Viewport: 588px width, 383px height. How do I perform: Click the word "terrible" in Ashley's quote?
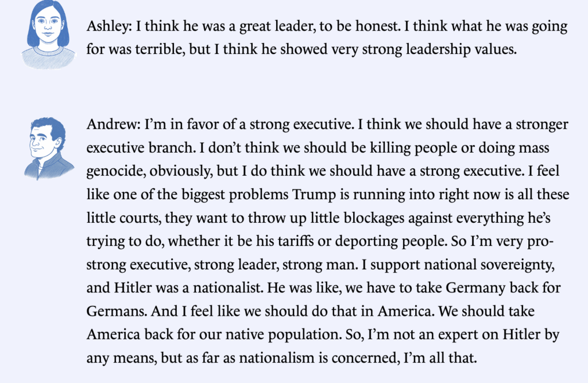click(156, 50)
